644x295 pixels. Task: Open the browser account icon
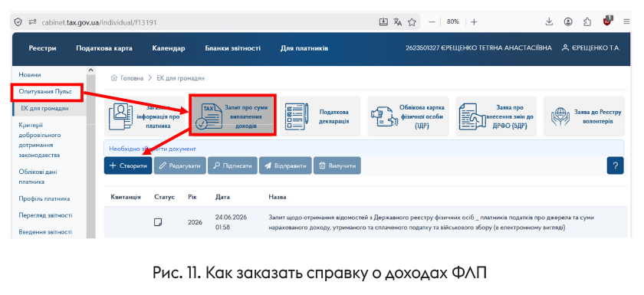pos(568,21)
